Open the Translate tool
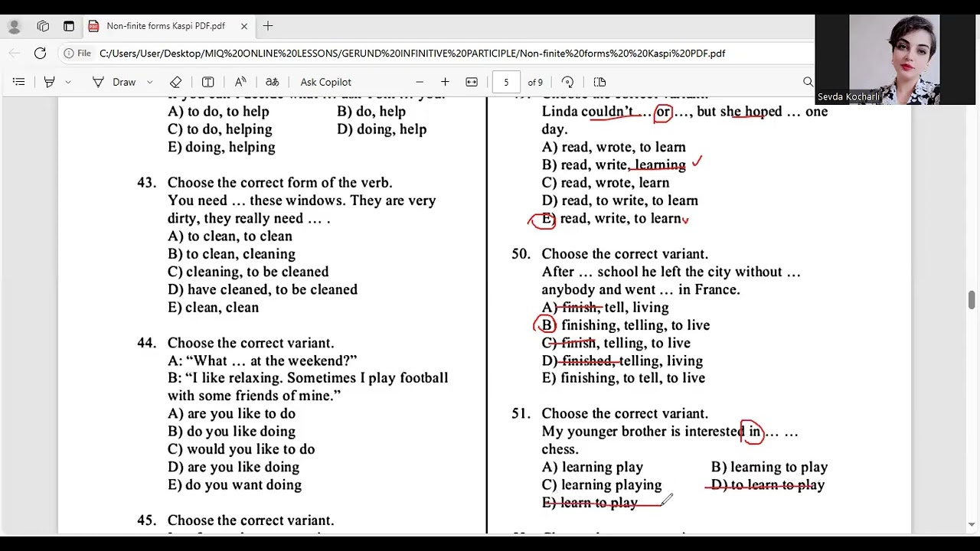The image size is (980, 551). tap(272, 82)
